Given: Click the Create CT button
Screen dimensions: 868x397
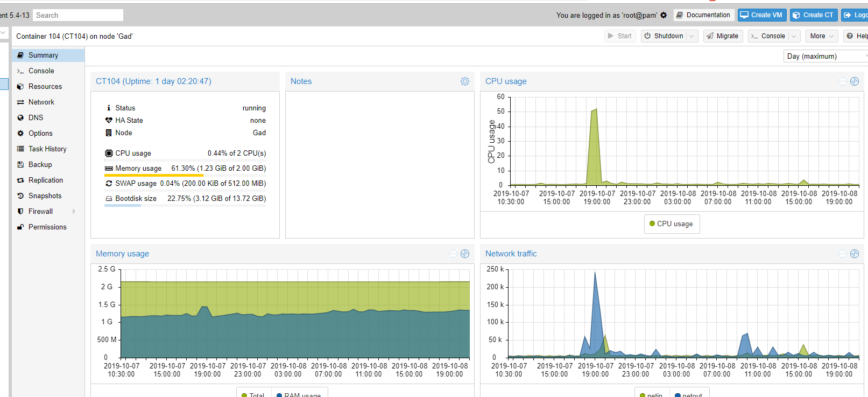Looking at the screenshot, I should click(x=813, y=15).
